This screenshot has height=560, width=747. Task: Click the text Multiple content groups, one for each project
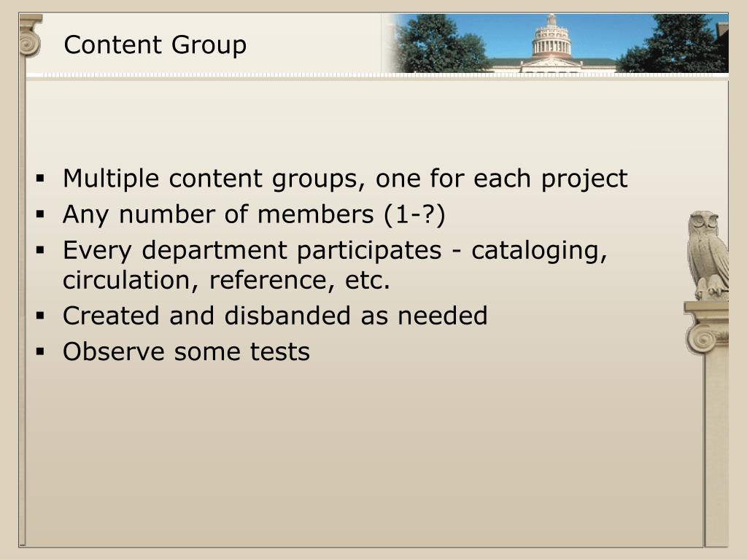345,179
